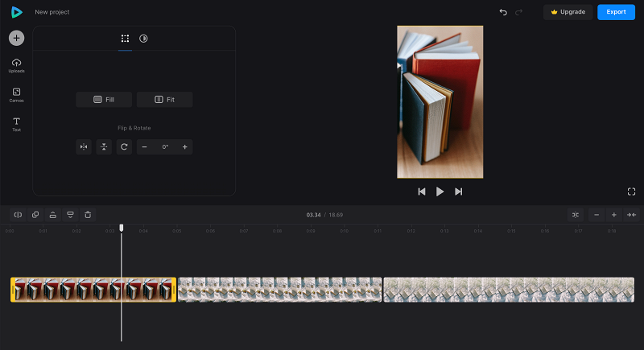This screenshot has width=644, height=350.
Task: Increase rotation angle with plus
Action: (x=185, y=147)
